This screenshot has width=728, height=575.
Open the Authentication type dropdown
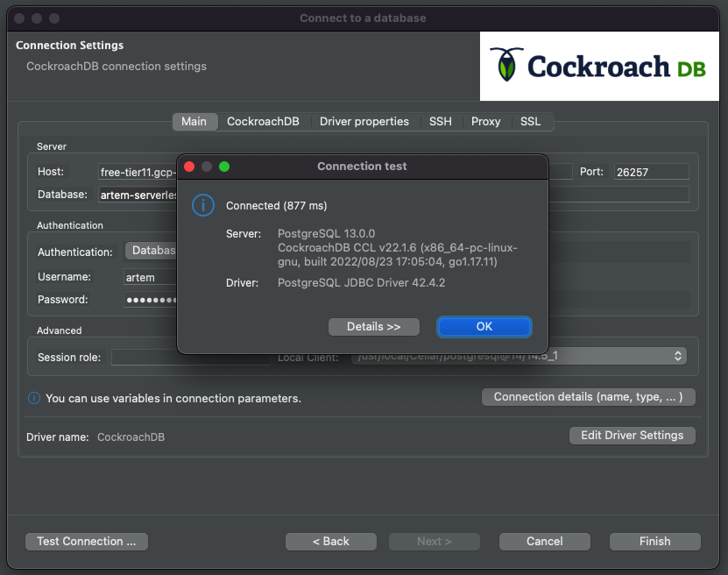click(x=151, y=251)
